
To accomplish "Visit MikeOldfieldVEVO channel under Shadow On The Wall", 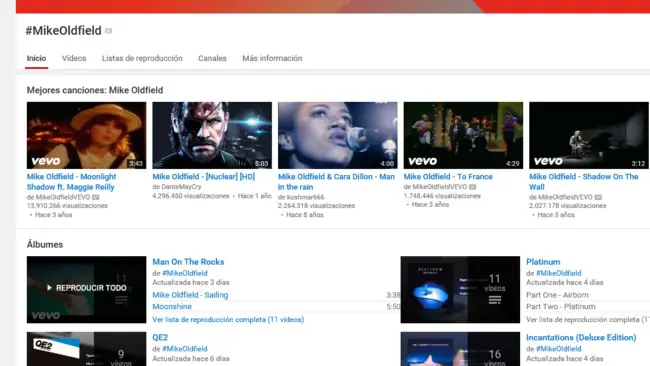I will pos(565,197).
